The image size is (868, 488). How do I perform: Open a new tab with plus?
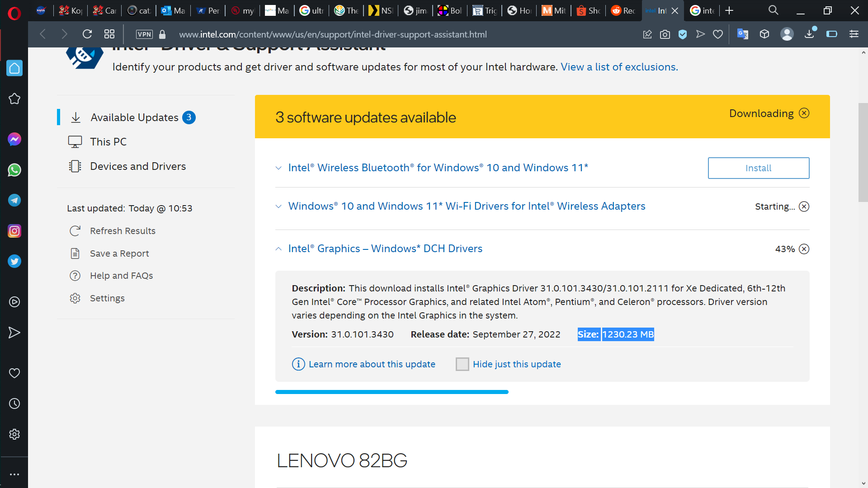point(729,10)
